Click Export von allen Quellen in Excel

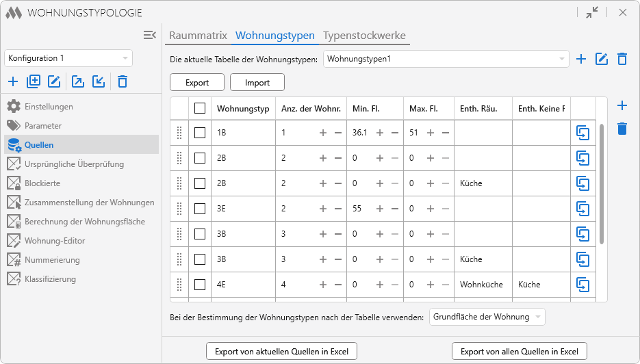(520, 352)
